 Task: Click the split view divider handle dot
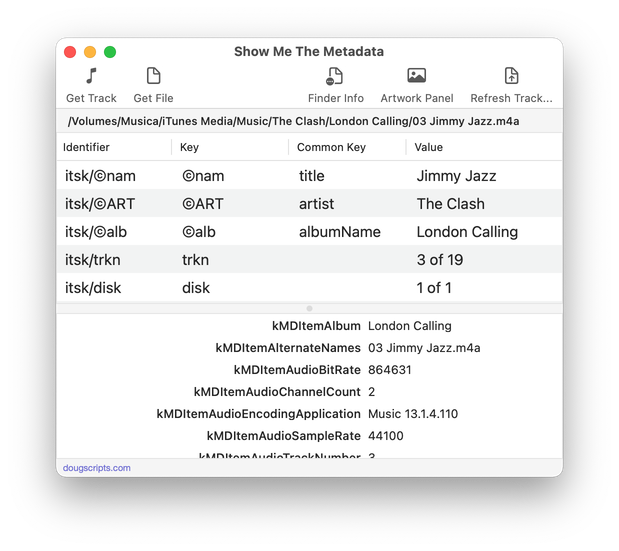[310, 308]
